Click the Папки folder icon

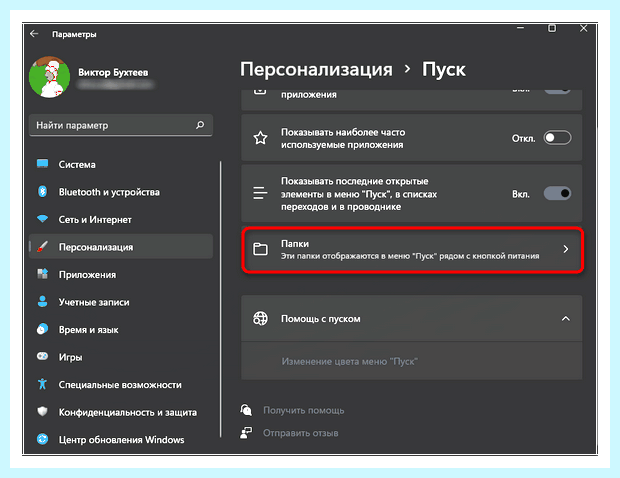point(260,249)
